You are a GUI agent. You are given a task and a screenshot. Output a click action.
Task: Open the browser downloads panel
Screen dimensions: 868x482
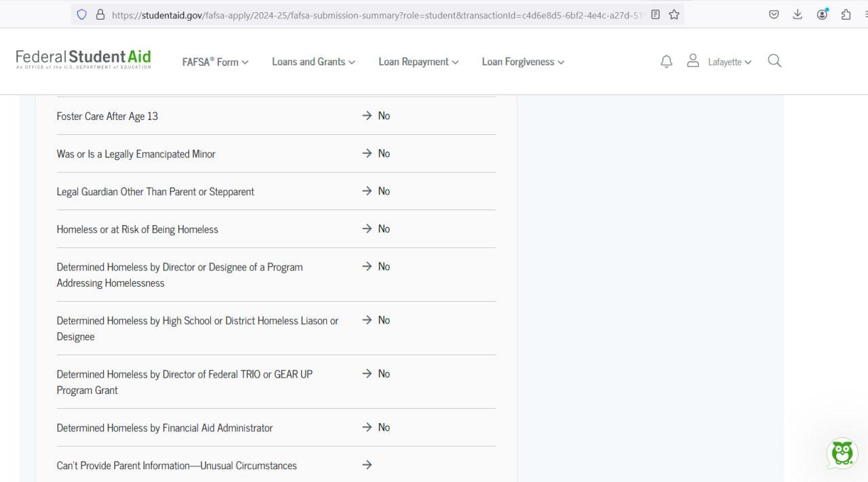point(797,14)
